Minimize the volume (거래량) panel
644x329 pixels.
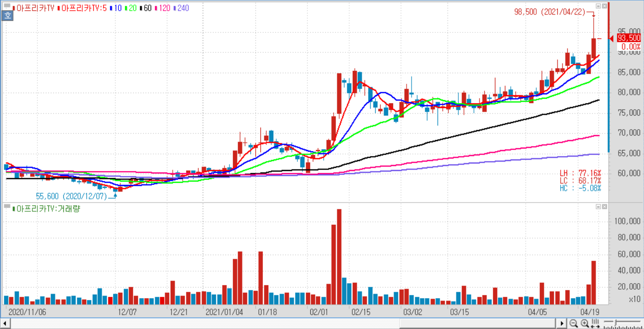pos(598,206)
